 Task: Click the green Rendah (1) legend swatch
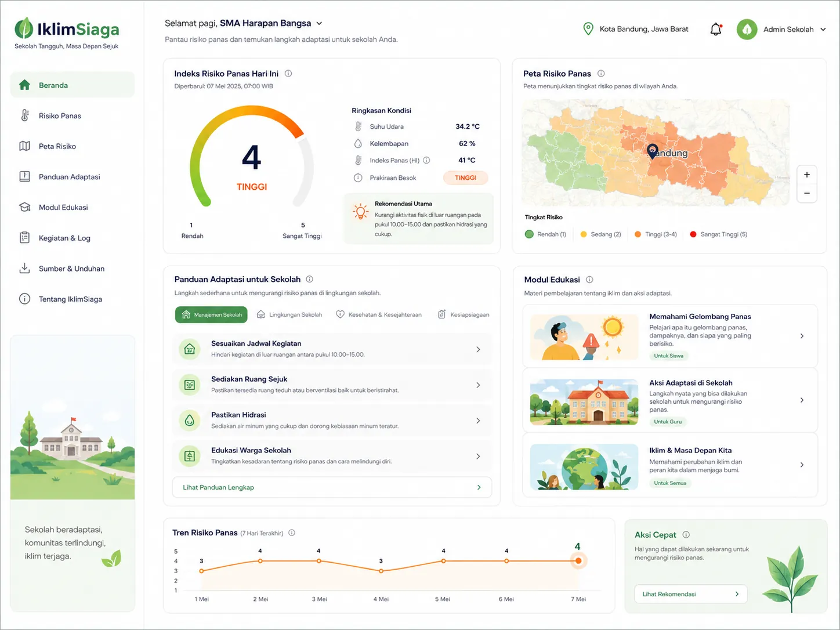click(529, 234)
